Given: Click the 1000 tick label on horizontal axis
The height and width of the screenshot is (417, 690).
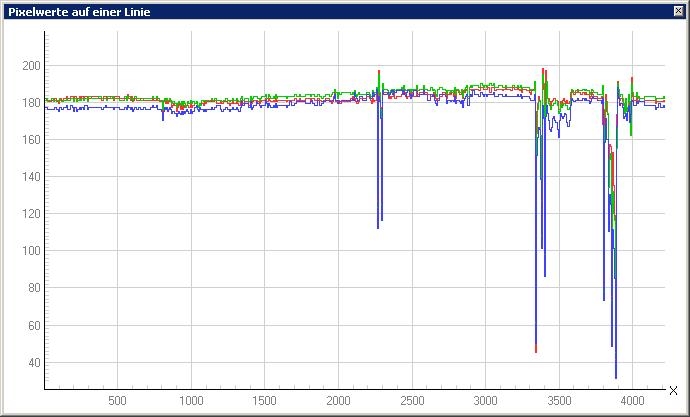Looking at the screenshot, I should (191, 401).
